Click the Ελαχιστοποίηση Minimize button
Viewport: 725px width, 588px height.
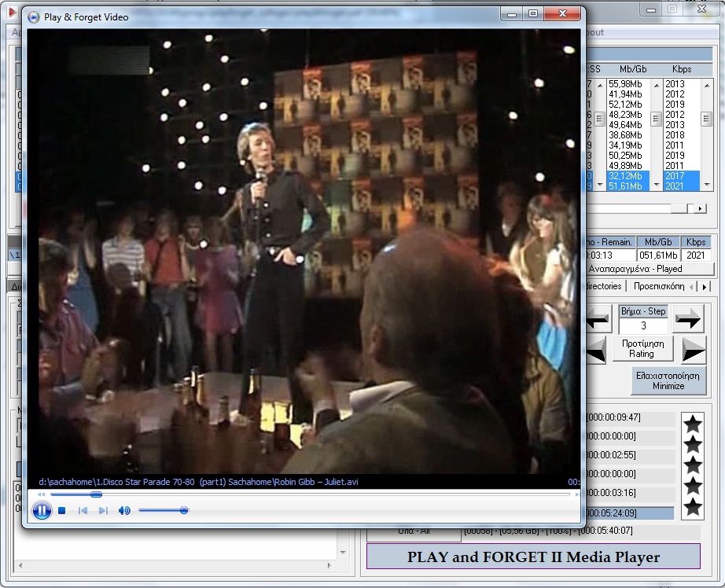point(668,380)
